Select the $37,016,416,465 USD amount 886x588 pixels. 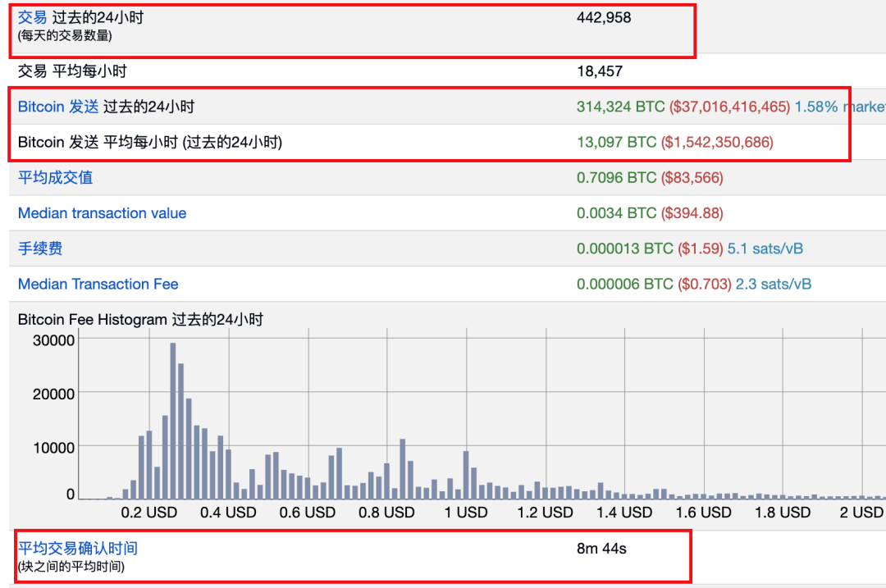point(729,107)
